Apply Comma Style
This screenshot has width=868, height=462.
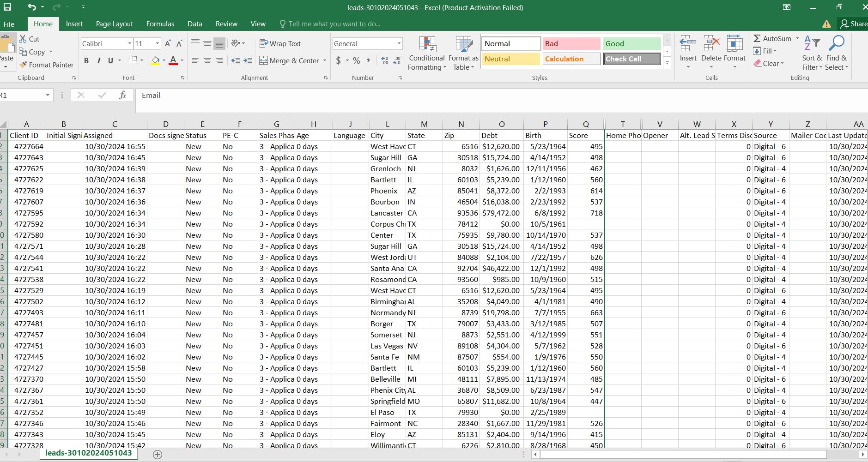click(368, 60)
